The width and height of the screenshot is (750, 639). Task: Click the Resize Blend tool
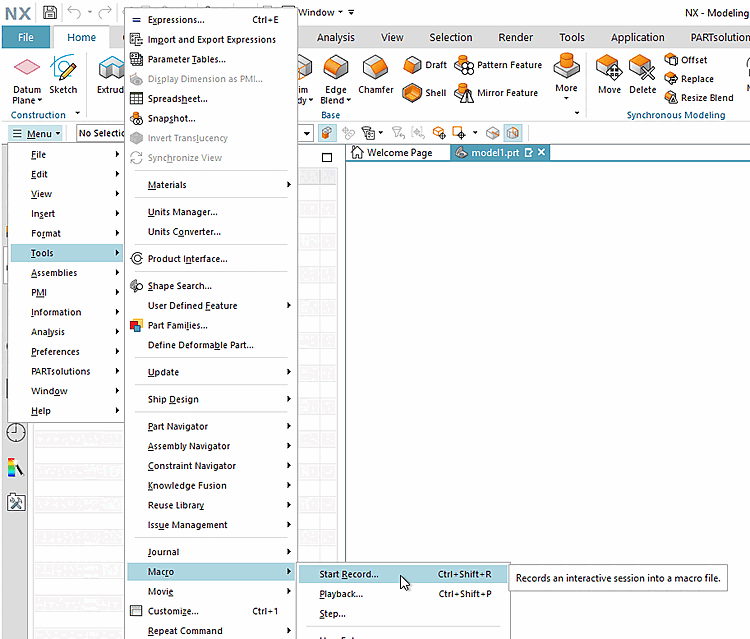[699, 98]
